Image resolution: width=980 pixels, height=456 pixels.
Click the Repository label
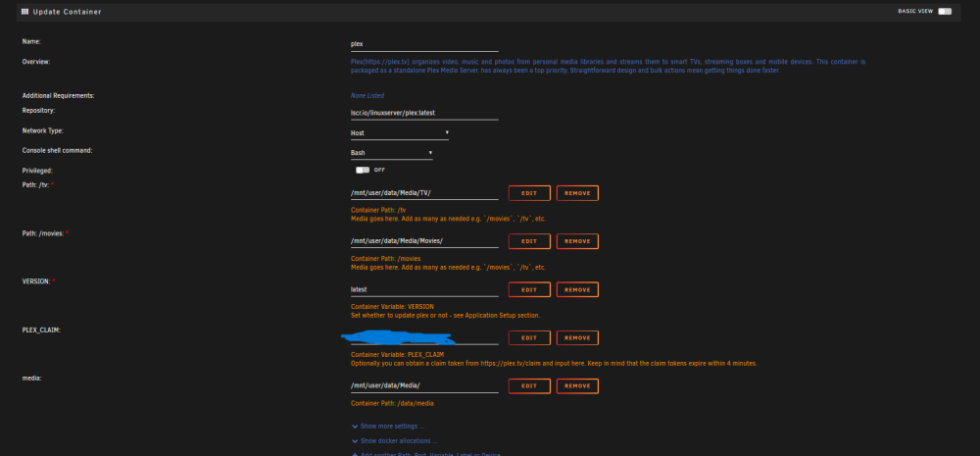39,111
